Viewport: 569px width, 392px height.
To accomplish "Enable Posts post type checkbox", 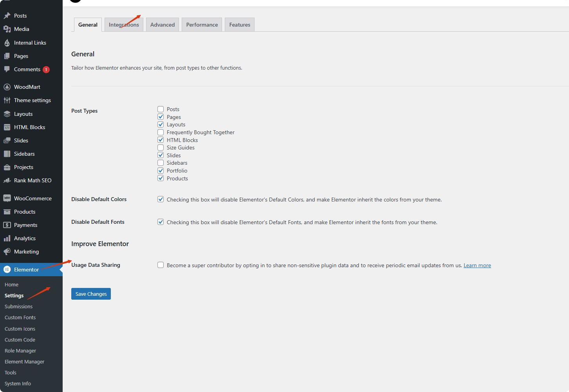I will [x=161, y=109].
